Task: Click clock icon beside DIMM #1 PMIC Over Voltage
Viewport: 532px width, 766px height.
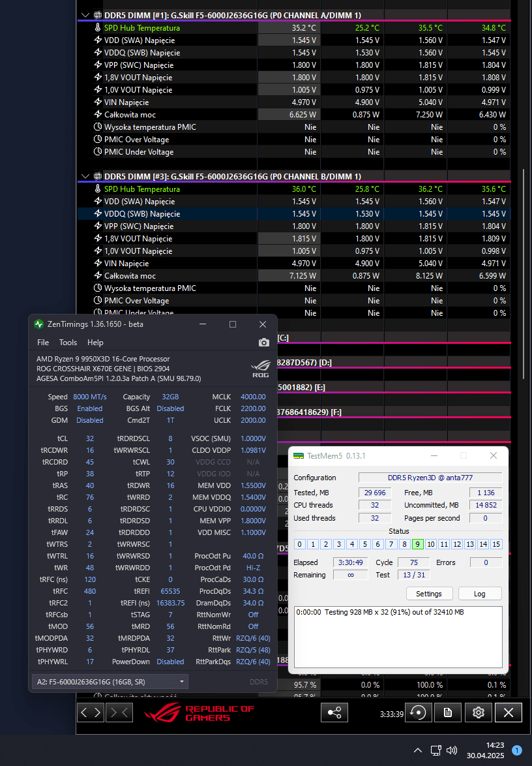Action: 98,139
